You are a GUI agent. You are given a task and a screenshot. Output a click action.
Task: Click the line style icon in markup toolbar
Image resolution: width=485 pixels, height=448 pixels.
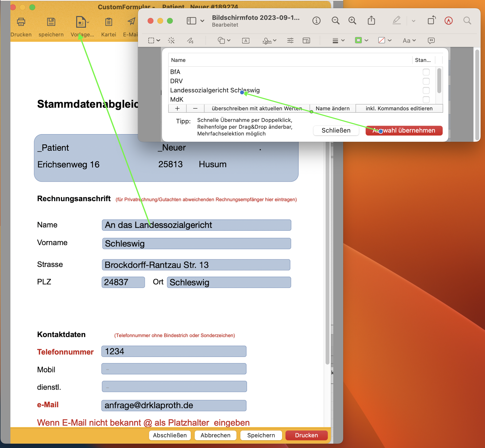(335, 40)
